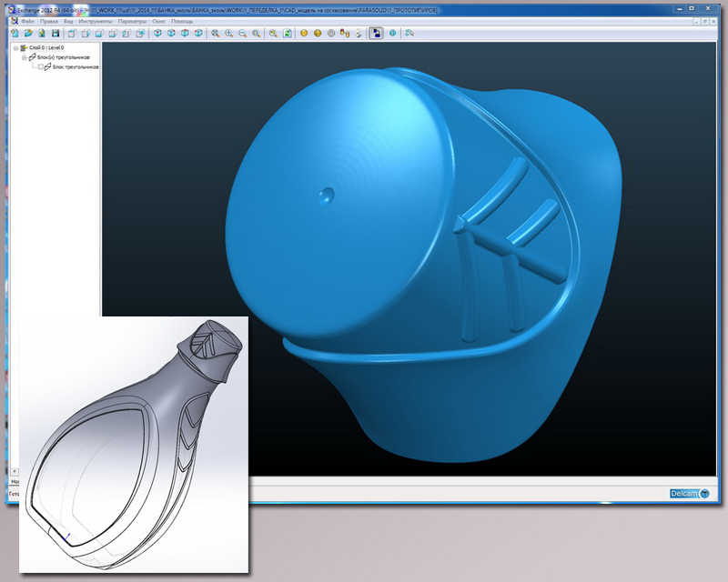Collapse the Блок(и) треугольников branch
728x582 pixels.
[25, 57]
